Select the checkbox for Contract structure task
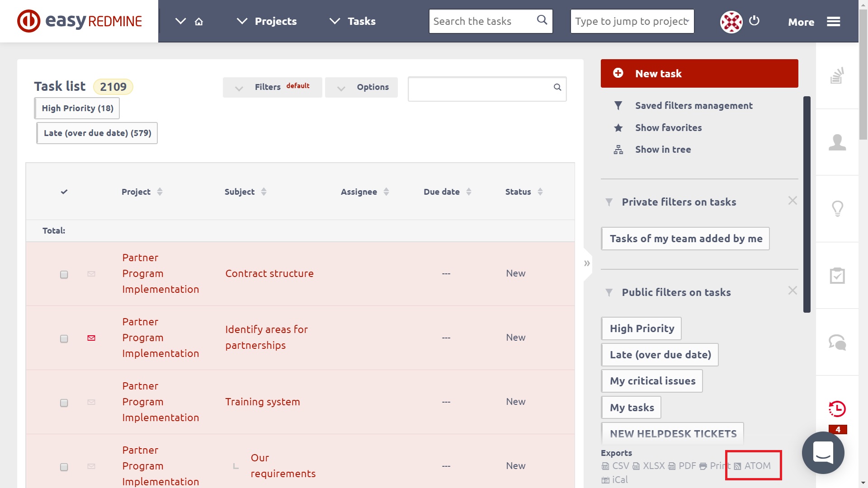Screen dimensions: 868x488 click(64, 274)
